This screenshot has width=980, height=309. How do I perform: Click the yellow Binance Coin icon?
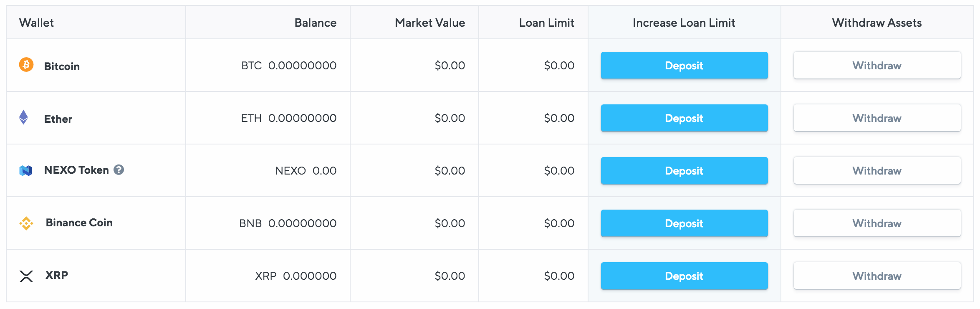[x=26, y=223]
